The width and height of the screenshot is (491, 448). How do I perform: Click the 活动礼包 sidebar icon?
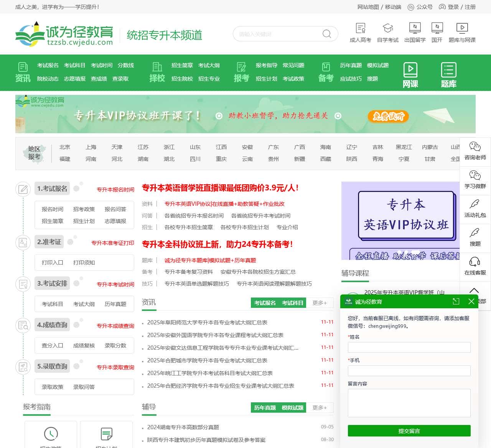pos(475,209)
